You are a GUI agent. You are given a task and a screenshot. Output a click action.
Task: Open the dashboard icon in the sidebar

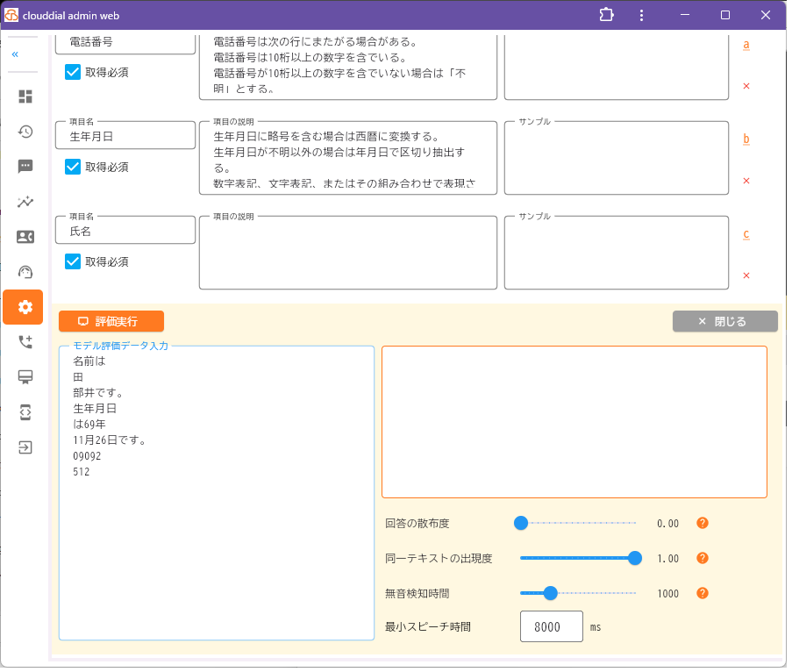[x=25, y=97]
